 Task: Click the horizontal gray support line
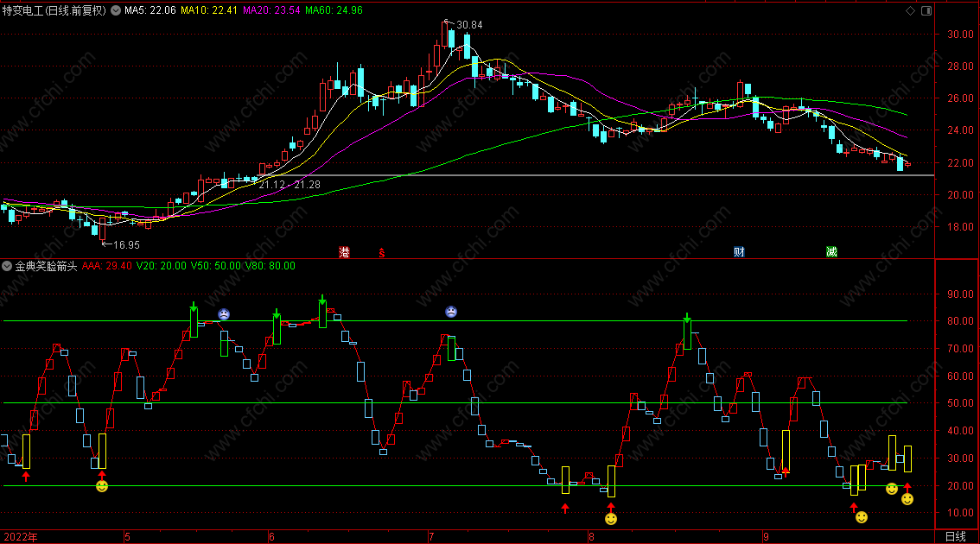tap(597, 175)
